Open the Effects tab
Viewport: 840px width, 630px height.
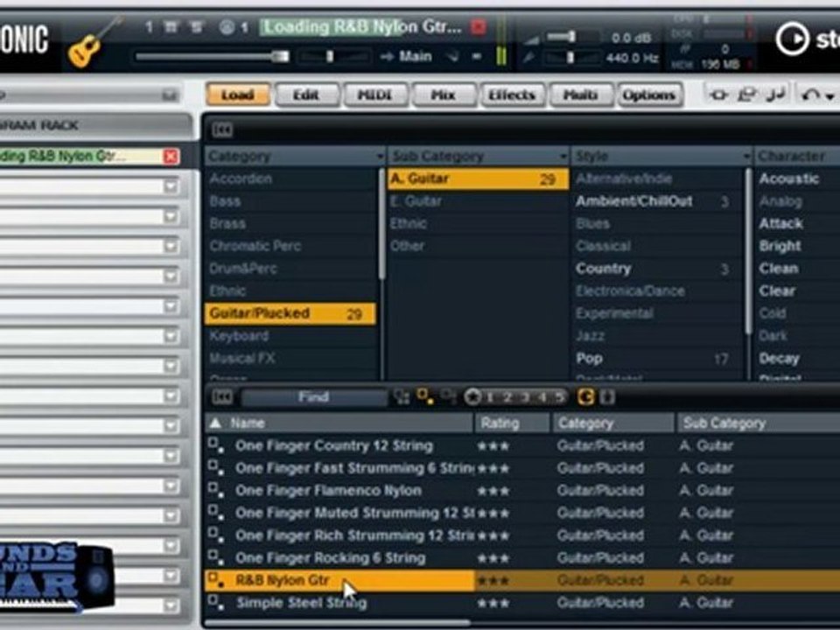tap(512, 94)
